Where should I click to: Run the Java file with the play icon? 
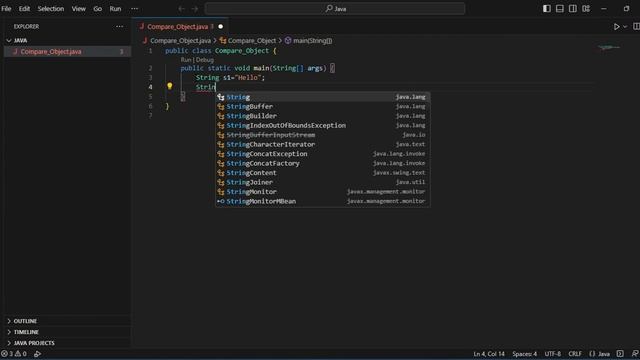616,27
